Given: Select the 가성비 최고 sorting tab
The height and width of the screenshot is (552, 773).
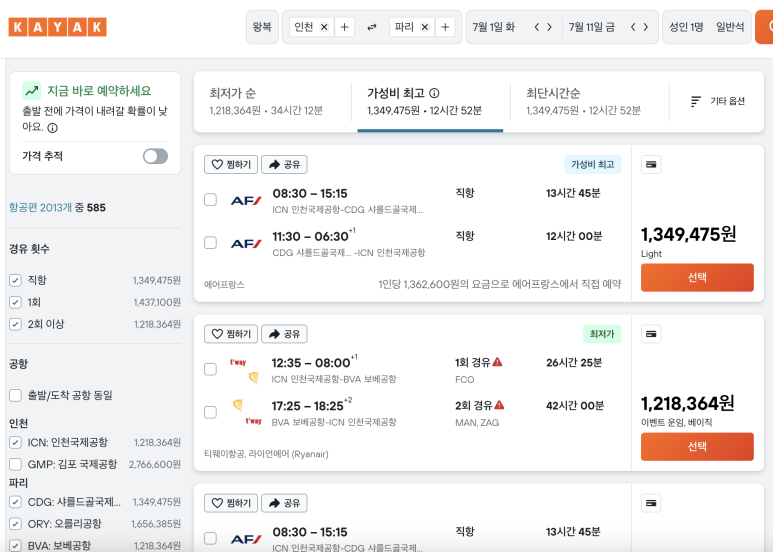Looking at the screenshot, I should pos(430,102).
